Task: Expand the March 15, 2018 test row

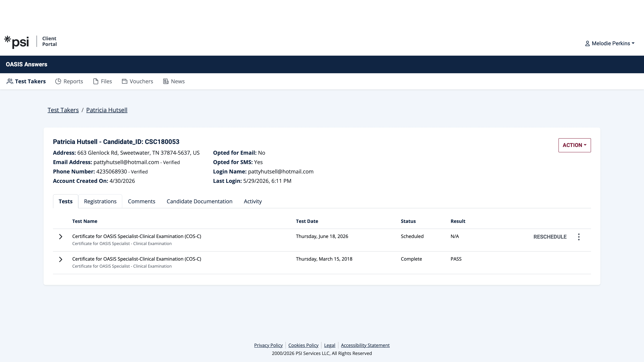Action: point(61,259)
